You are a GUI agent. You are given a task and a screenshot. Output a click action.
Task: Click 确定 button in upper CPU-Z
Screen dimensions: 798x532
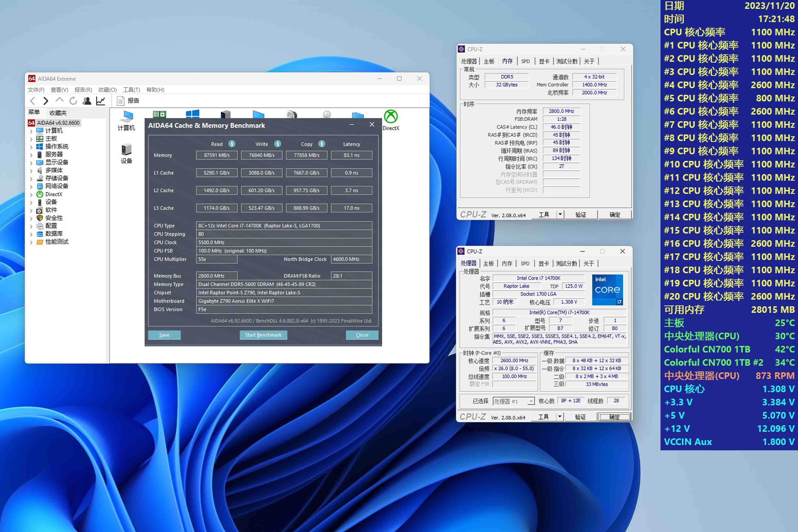(x=615, y=215)
